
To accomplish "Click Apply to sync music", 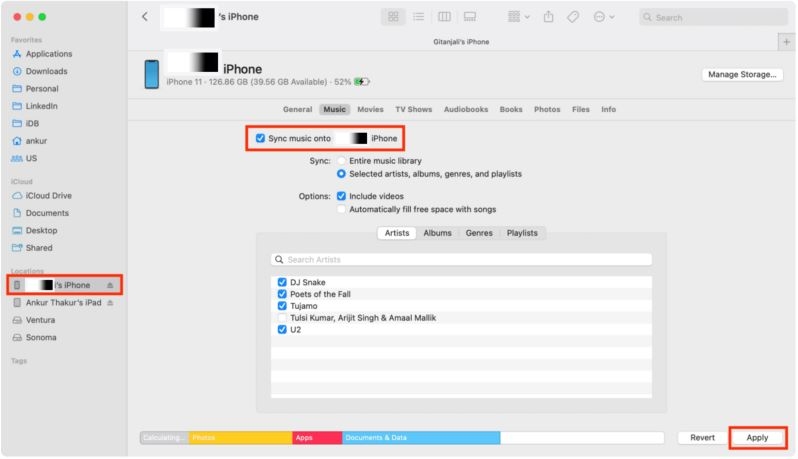I will point(757,438).
